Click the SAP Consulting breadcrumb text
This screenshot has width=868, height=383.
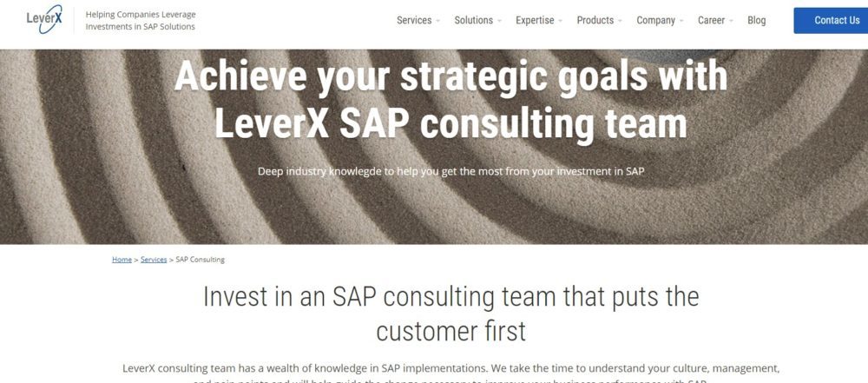201,260
